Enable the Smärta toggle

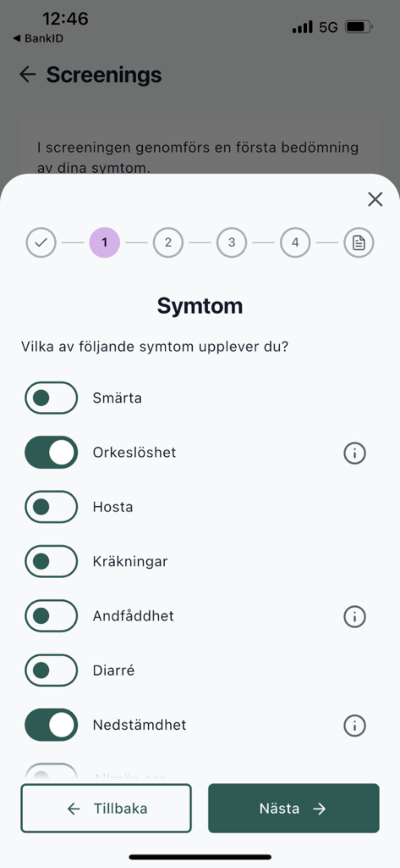tap(51, 398)
